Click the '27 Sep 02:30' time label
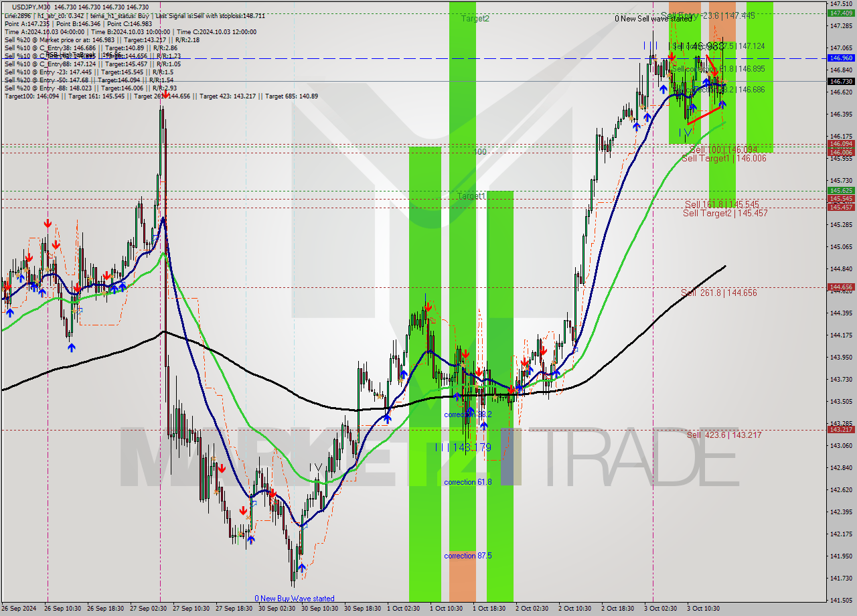This screenshot has height=616, width=857. click(x=148, y=609)
